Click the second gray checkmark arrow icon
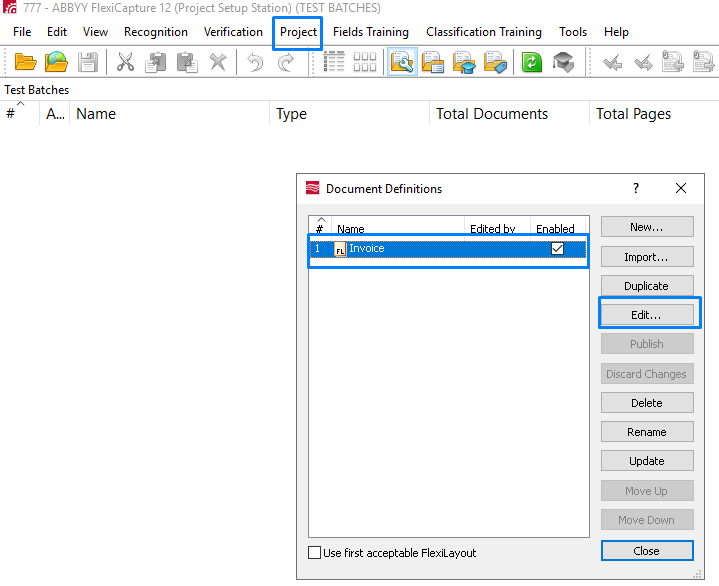 [x=643, y=62]
